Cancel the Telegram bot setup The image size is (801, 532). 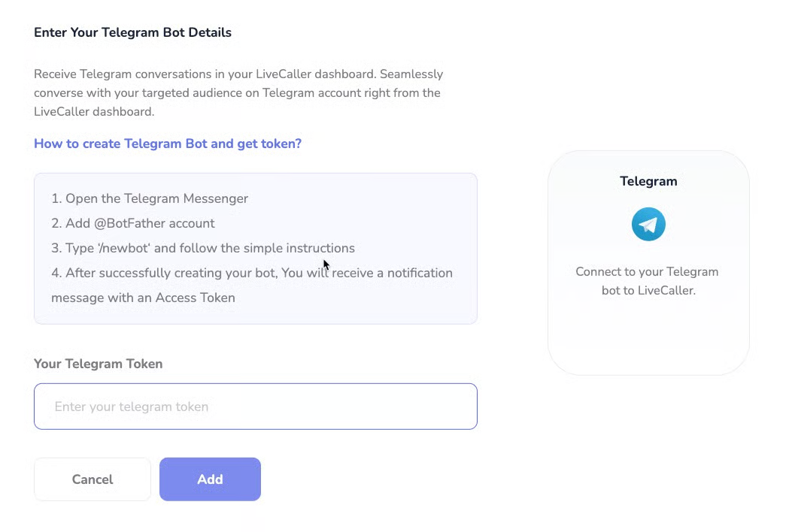pyautogui.click(x=93, y=479)
